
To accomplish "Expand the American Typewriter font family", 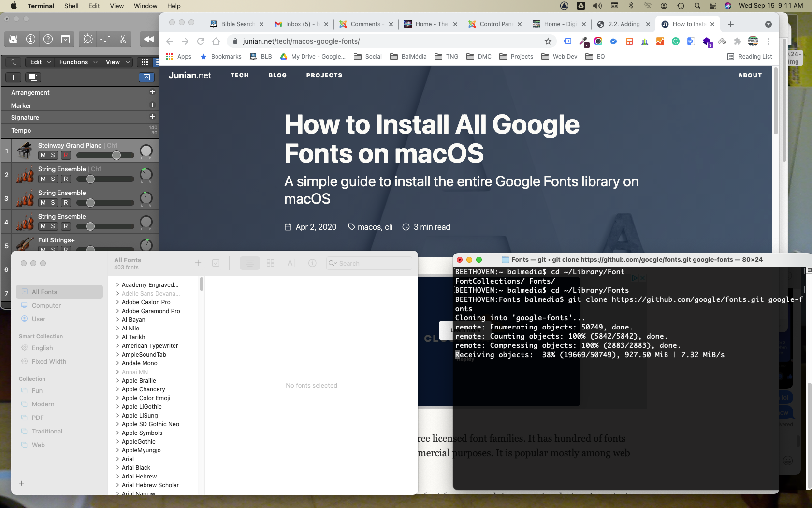I will 117,345.
